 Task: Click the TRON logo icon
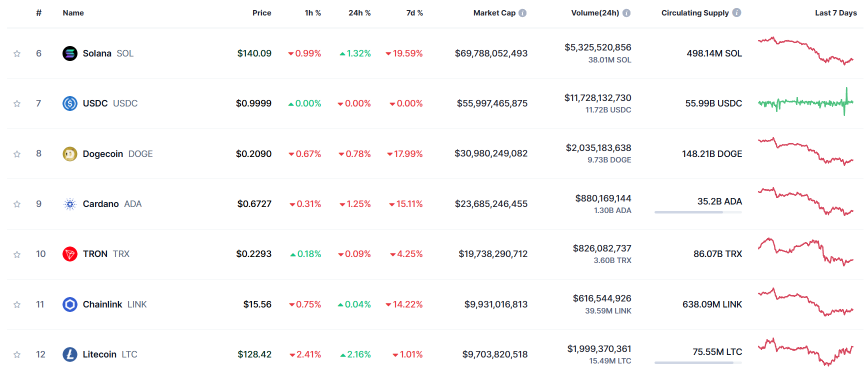(70, 254)
